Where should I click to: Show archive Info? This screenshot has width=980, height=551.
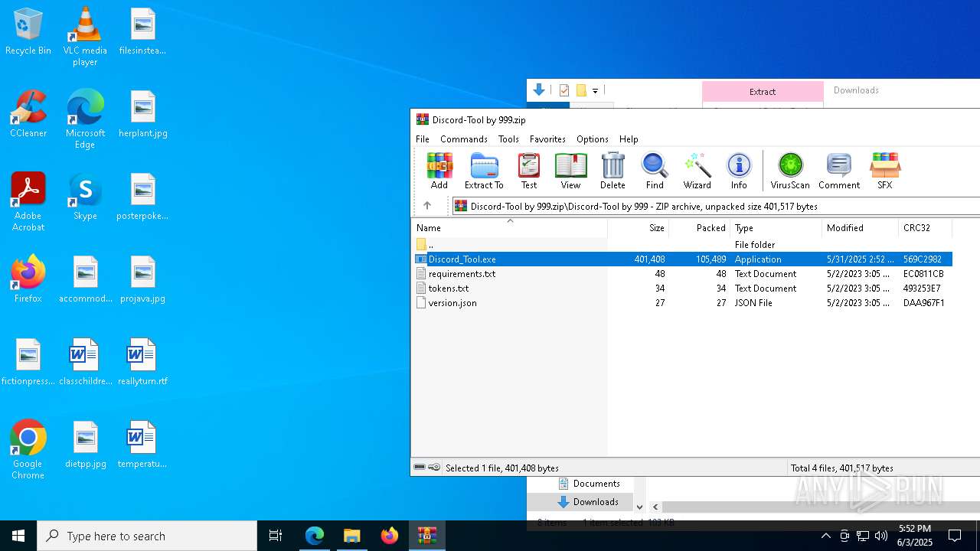click(x=739, y=171)
